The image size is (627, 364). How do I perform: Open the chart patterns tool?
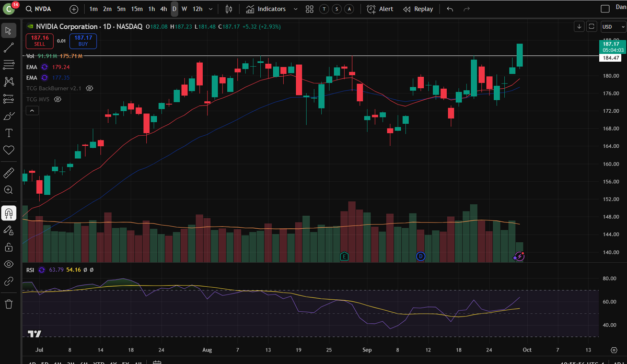(8, 81)
